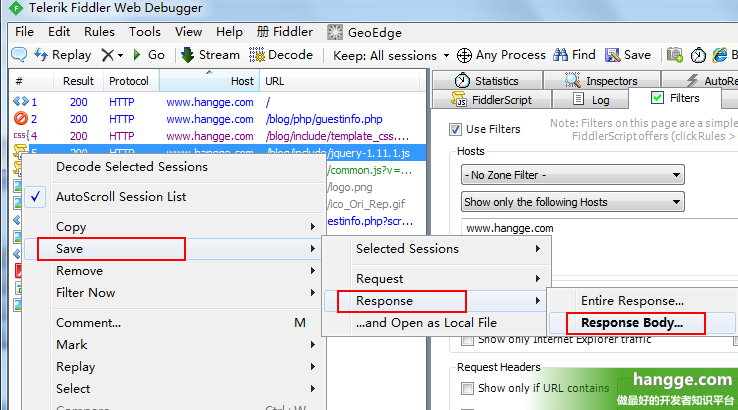The height and width of the screenshot is (410, 738).
Task: Open the Remove X dropdown arrow
Action: click(x=120, y=56)
